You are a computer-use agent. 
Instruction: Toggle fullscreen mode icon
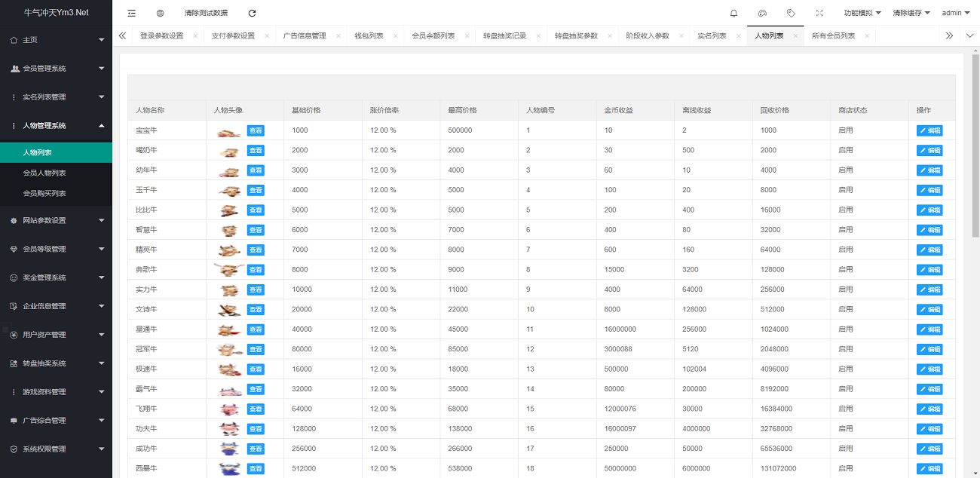(x=819, y=13)
